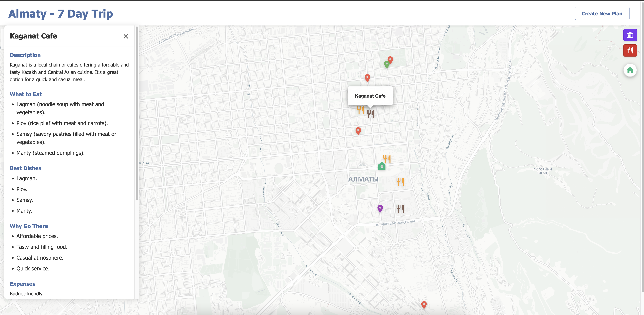Click the green home button in map corner
This screenshot has height=315, width=644.
(x=630, y=70)
